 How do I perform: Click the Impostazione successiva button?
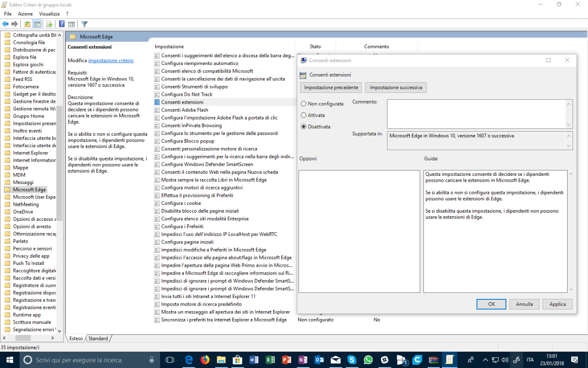tap(396, 88)
